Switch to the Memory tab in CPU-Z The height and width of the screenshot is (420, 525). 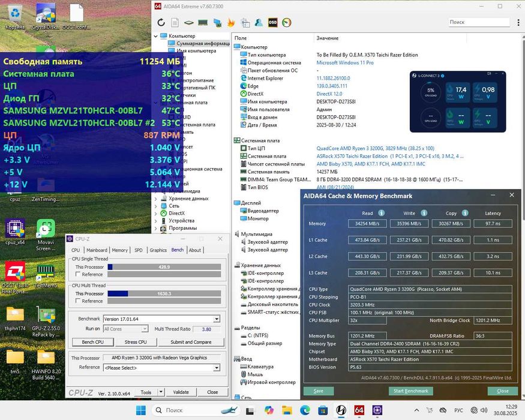pos(120,250)
